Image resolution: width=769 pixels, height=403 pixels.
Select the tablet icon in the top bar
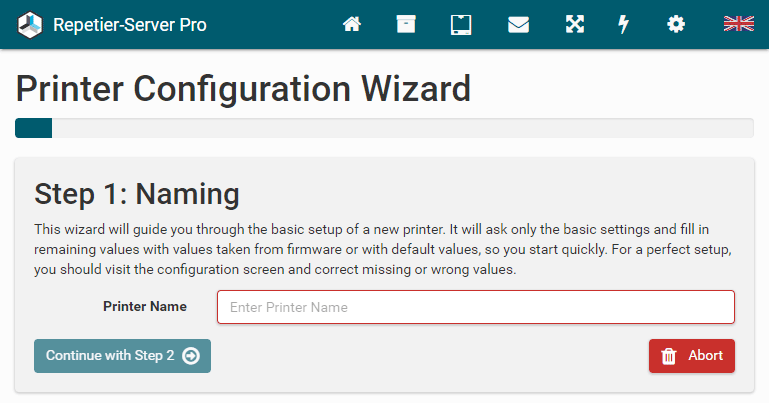point(461,24)
